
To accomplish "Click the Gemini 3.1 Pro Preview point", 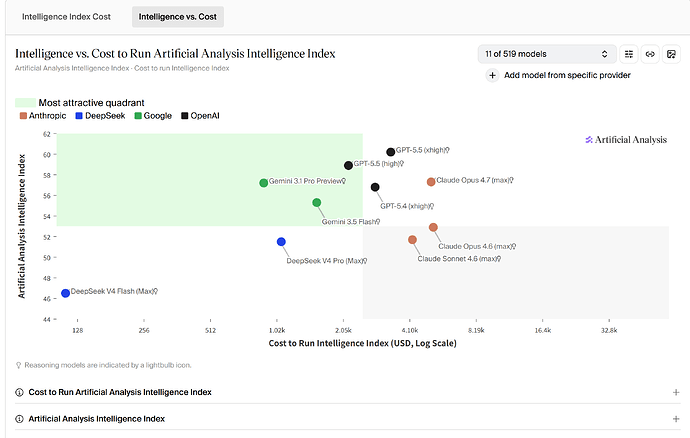I will tap(264, 183).
